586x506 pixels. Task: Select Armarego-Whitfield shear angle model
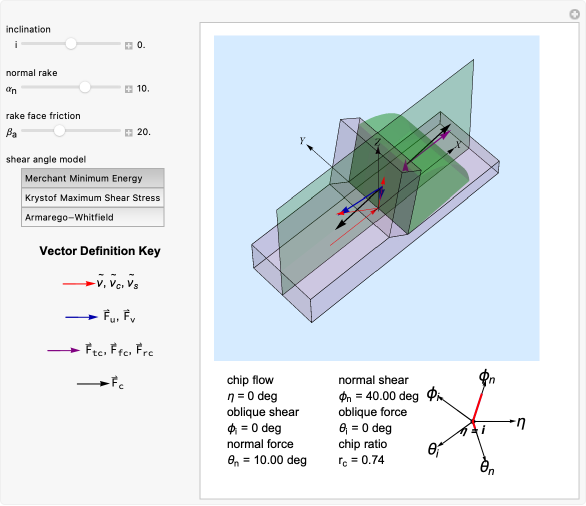pyautogui.click(x=93, y=217)
